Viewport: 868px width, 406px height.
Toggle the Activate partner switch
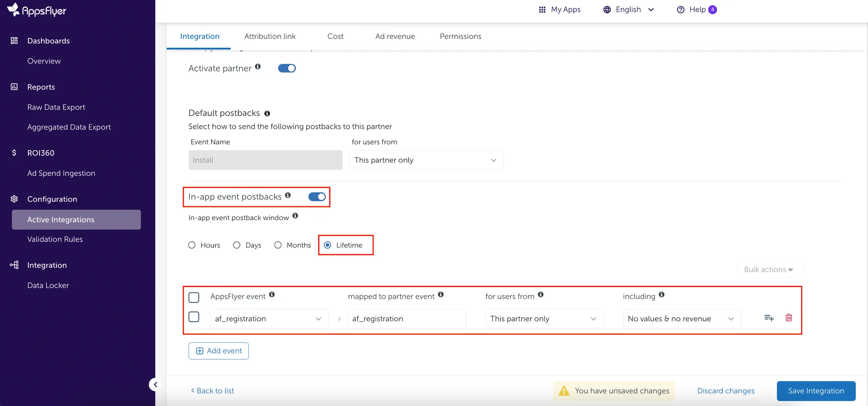point(287,68)
